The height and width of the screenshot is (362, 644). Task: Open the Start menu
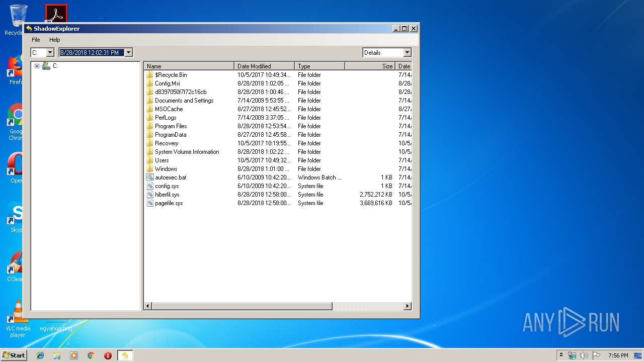tap(14, 355)
